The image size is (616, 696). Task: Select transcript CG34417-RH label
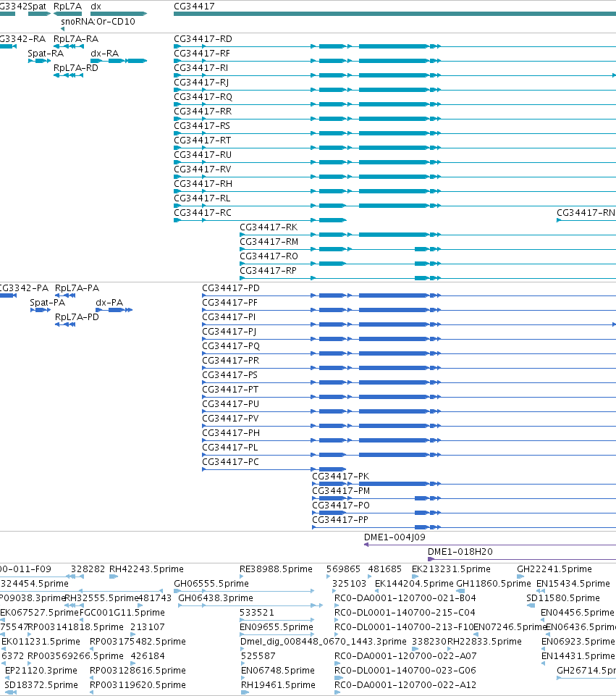point(203,184)
